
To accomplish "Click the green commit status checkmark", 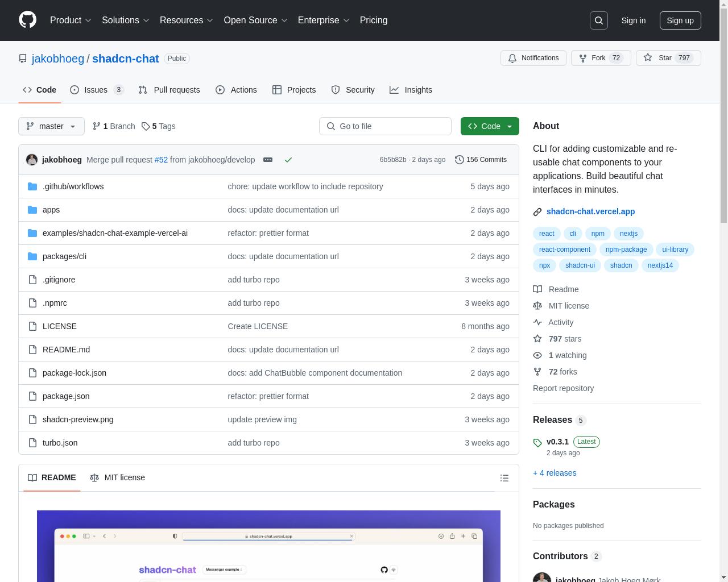I will [x=288, y=160].
